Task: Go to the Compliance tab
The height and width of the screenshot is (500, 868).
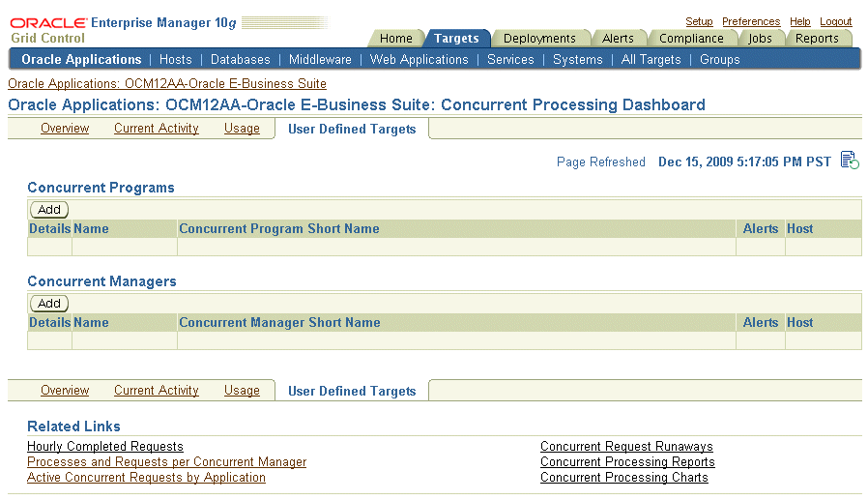Action: click(x=691, y=39)
